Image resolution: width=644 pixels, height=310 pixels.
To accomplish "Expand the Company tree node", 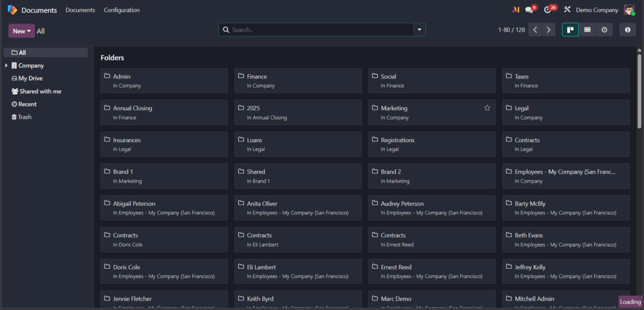I will coord(6,66).
